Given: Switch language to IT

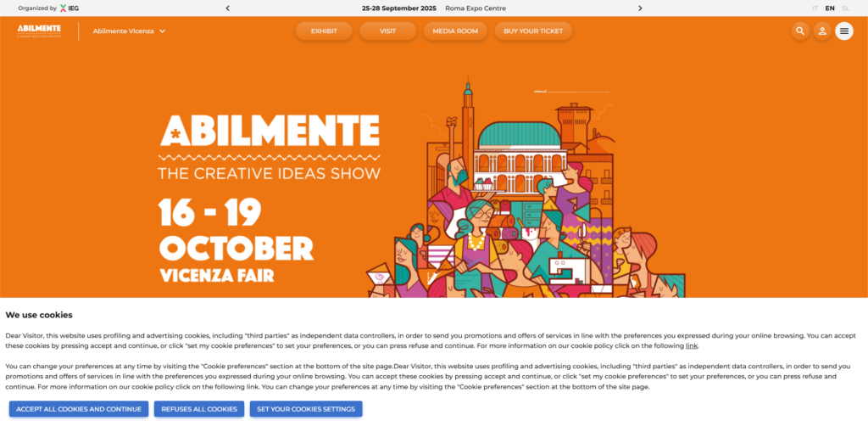Looking at the screenshot, I should pyautogui.click(x=815, y=8).
